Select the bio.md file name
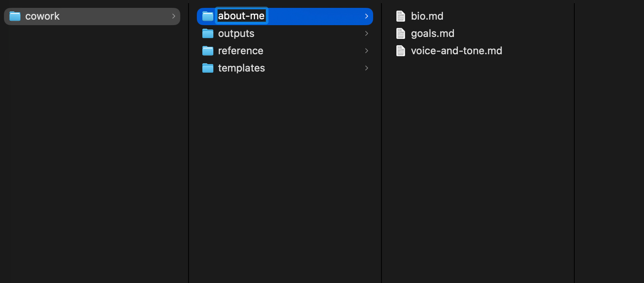Viewport: 644px width, 283px height. pos(427,16)
